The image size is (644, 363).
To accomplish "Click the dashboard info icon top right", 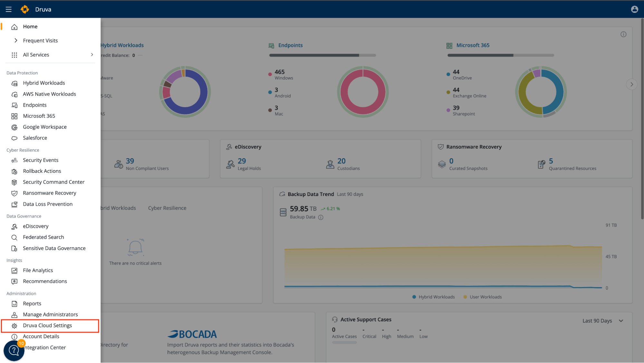I will 623,34.
